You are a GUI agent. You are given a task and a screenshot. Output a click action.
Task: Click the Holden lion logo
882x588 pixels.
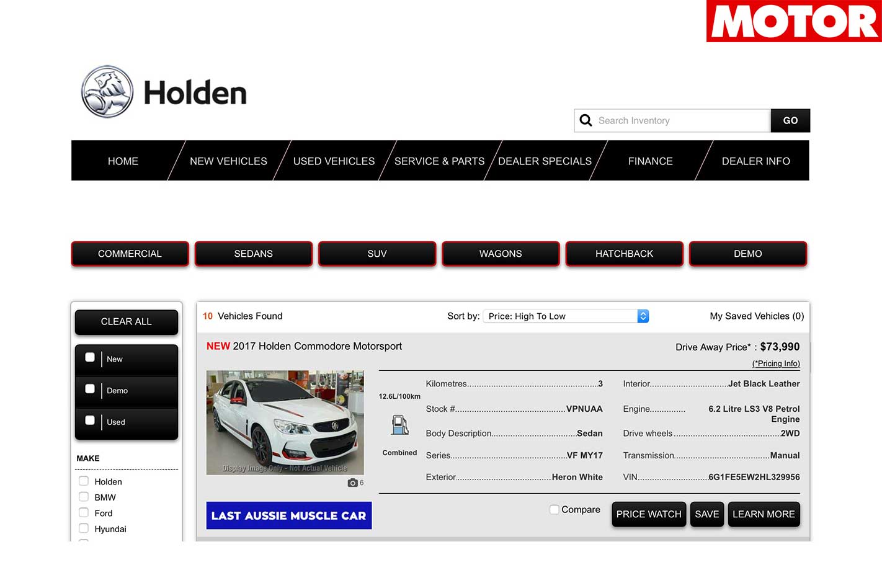(x=107, y=92)
